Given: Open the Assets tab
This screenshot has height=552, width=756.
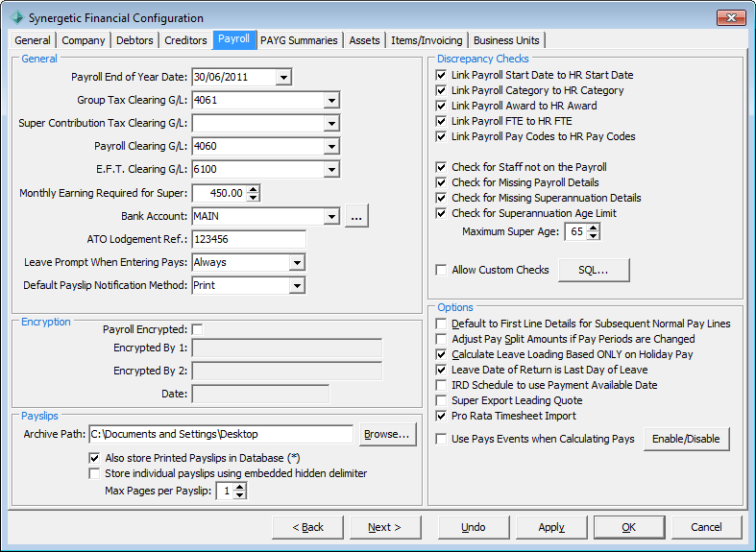Looking at the screenshot, I should point(364,40).
